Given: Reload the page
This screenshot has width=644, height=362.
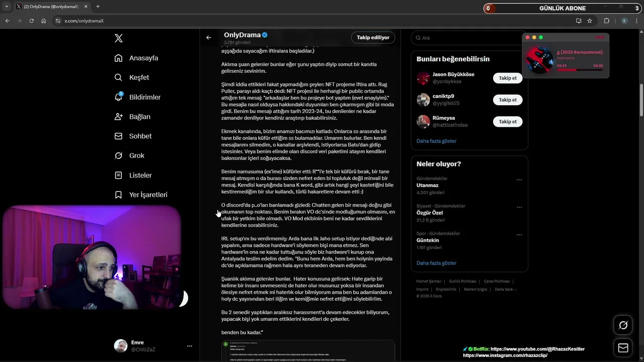Looking at the screenshot, I should click(32, 21).
